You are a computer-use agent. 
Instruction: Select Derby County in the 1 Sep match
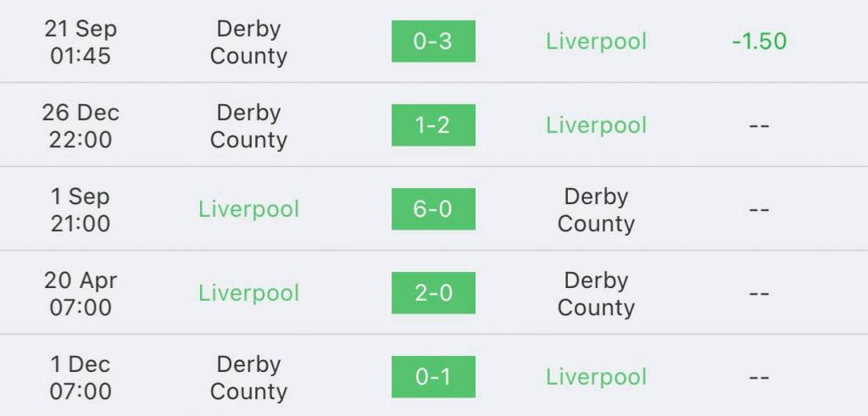pos(596,210)
